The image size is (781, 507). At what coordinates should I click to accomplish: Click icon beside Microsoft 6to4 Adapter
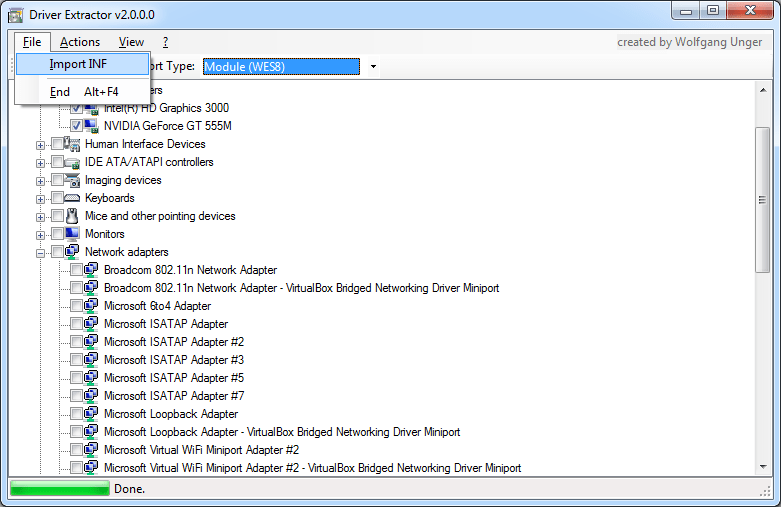pos(91,306)
